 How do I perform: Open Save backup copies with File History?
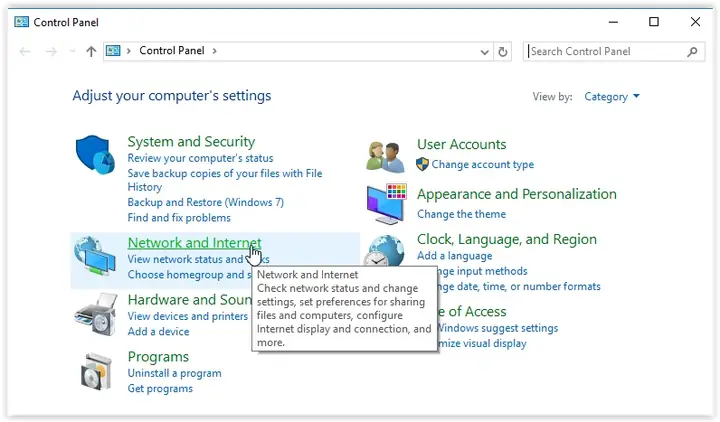pyautogui.click(x=225, y=180)
